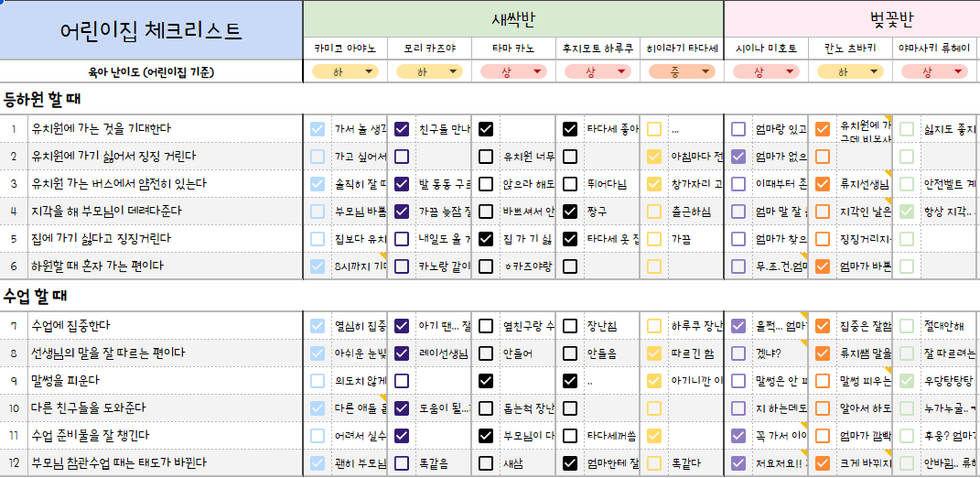This screenshot has width=980, height=478.
Task: Select item 부모님 참관수업 때는 태도가 바뀐다
Action: coord(165,463)
